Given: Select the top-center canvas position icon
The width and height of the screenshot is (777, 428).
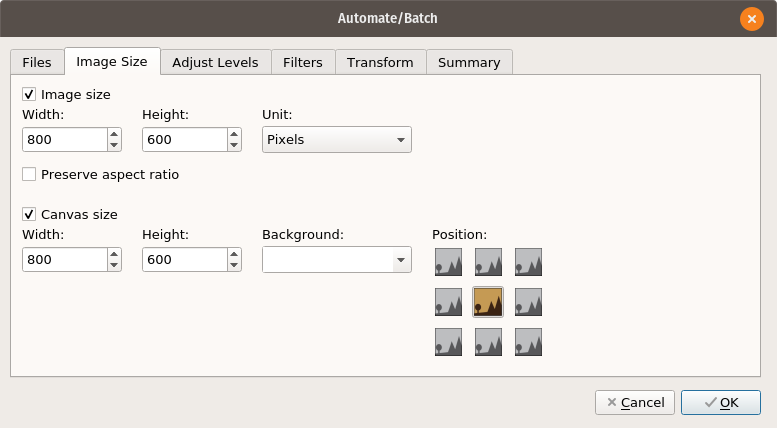Looking at the screenshot, I should pos(489,262).
